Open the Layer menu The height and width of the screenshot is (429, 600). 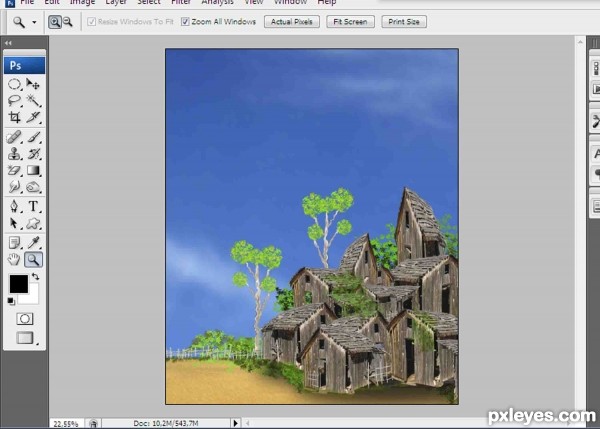[x=116, y=2]
